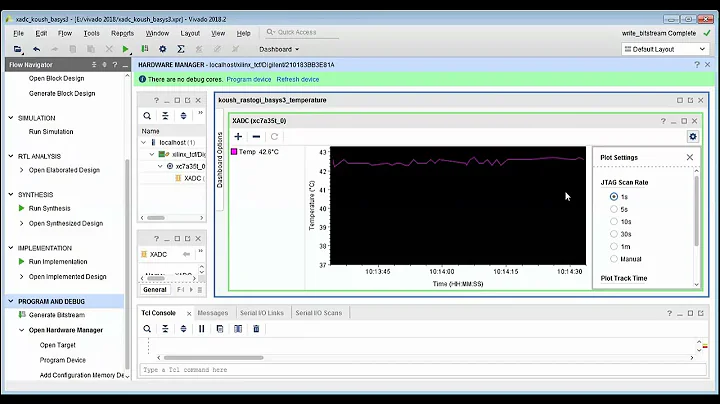Click the XADC plot refresh icon
Screen dimensions: 720x404
tap(274, 136)
